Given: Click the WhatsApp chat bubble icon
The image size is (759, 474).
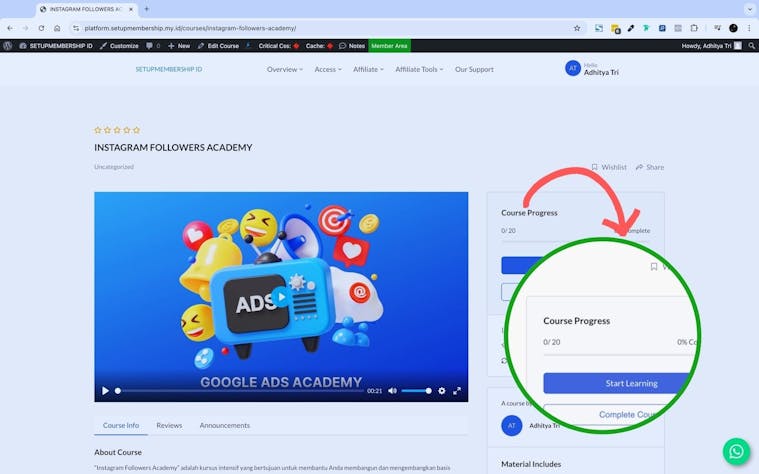Looking at the screenshot, I should point(736,451).
